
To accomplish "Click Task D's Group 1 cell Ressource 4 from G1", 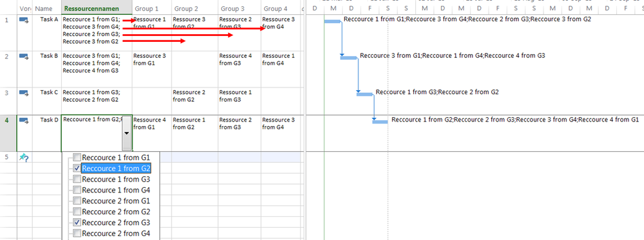I will (152, 133).
